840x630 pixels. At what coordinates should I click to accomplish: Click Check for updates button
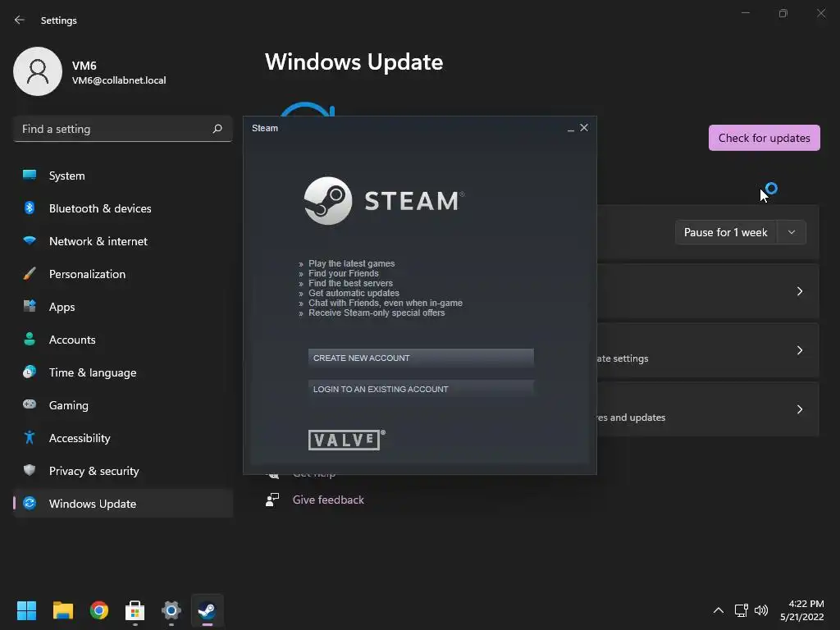pos(764,138)
